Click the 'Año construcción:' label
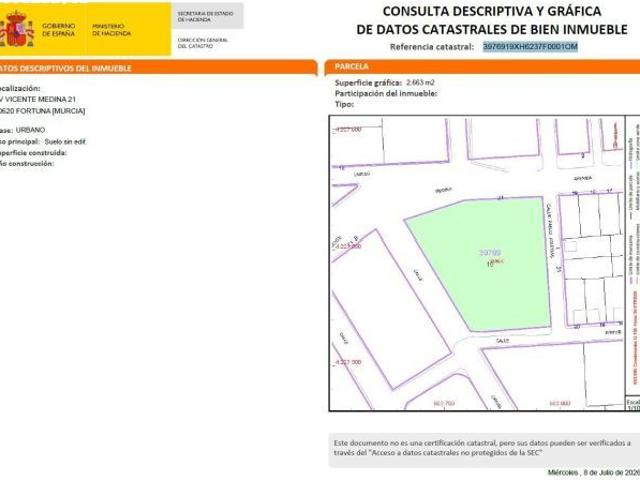The width and height of the screenshot is (640, 480). click(x=27, y=164)
